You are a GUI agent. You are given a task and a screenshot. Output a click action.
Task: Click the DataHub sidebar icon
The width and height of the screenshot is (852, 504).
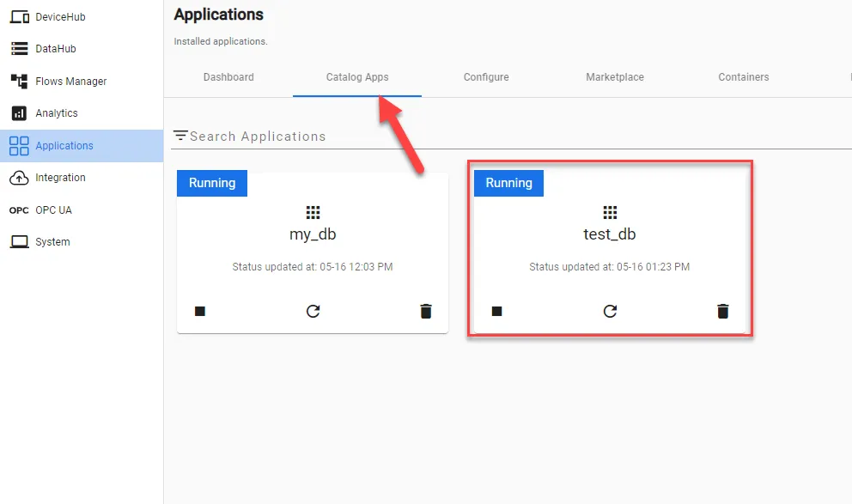pos(20,49)
